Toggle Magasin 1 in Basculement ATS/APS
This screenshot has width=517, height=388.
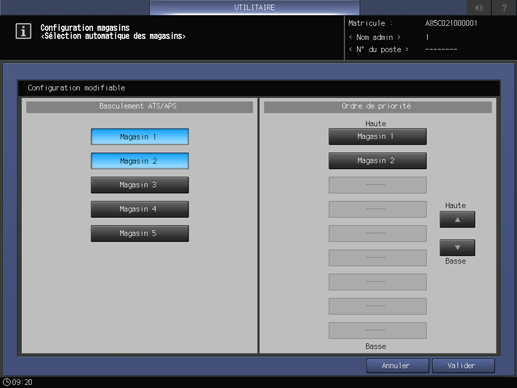140,137
